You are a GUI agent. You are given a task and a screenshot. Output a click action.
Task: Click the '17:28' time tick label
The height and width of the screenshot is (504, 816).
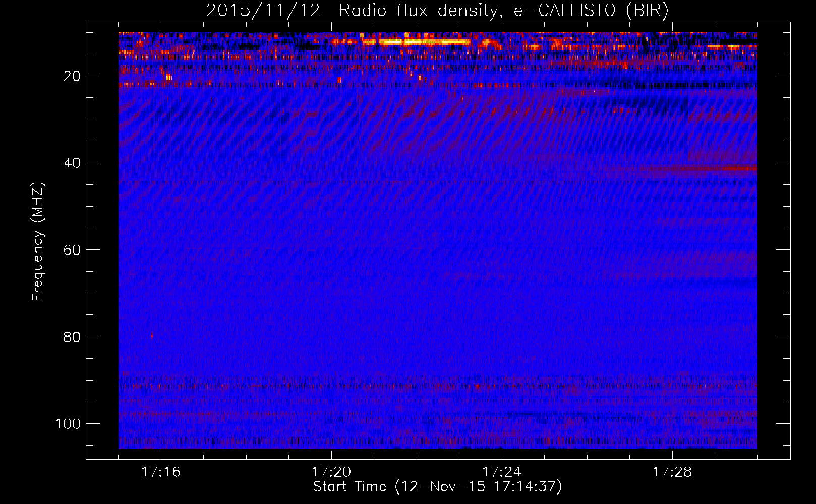[672, 472]
